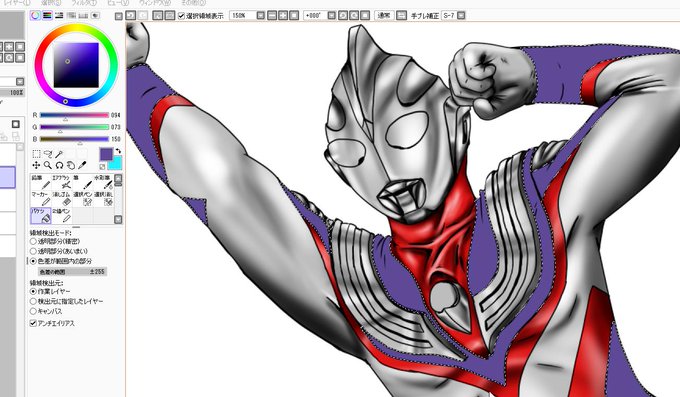Viewport: 680px width, 397px height.
Task: Choose the marker (マーカー) tool
Action: coord(40,199)
